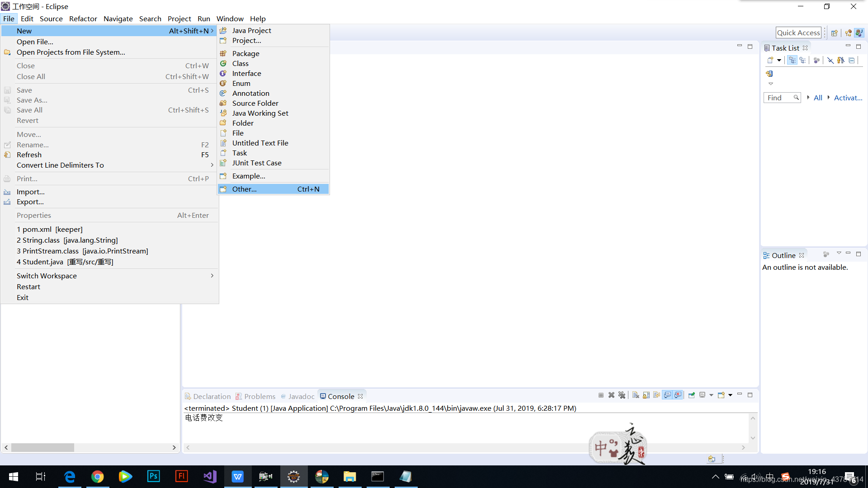868x488 pixels.
Task: Toggle Word Wrap in Console
Action: pos(656,395)
